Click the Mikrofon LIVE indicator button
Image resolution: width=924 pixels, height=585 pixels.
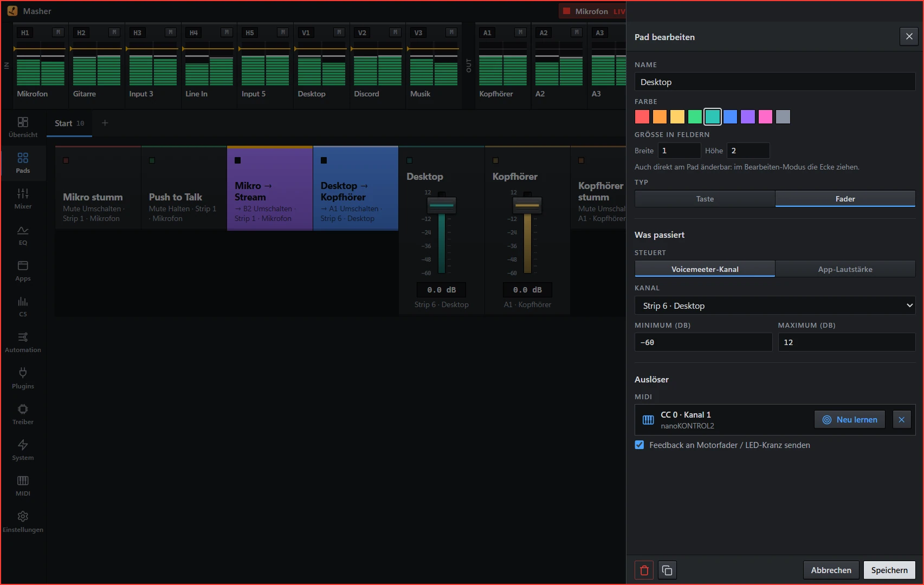click(593, 11)
